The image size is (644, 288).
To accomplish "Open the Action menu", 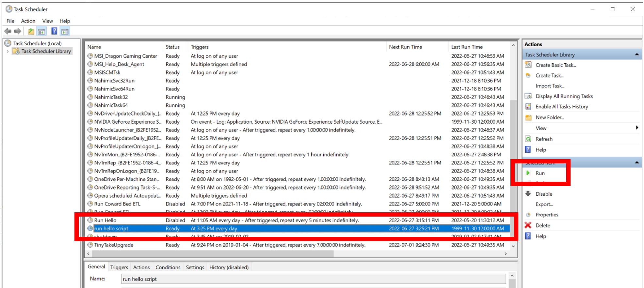I will click(x=28, y=21).
